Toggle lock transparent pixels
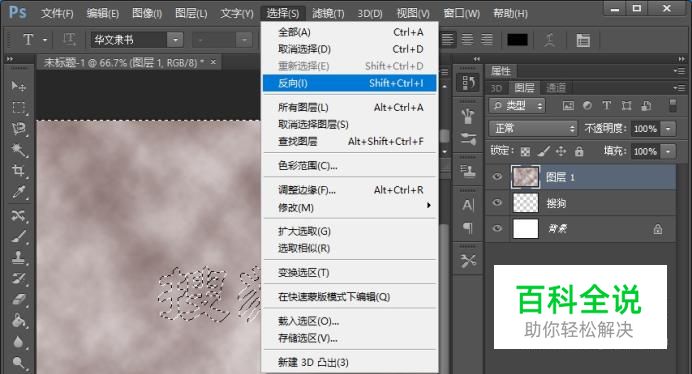 525,152
